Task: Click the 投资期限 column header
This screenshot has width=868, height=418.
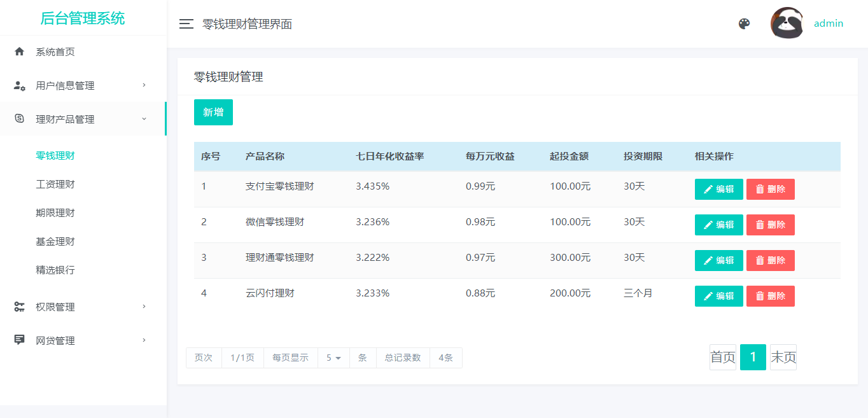Action: (x=643, y=157)
